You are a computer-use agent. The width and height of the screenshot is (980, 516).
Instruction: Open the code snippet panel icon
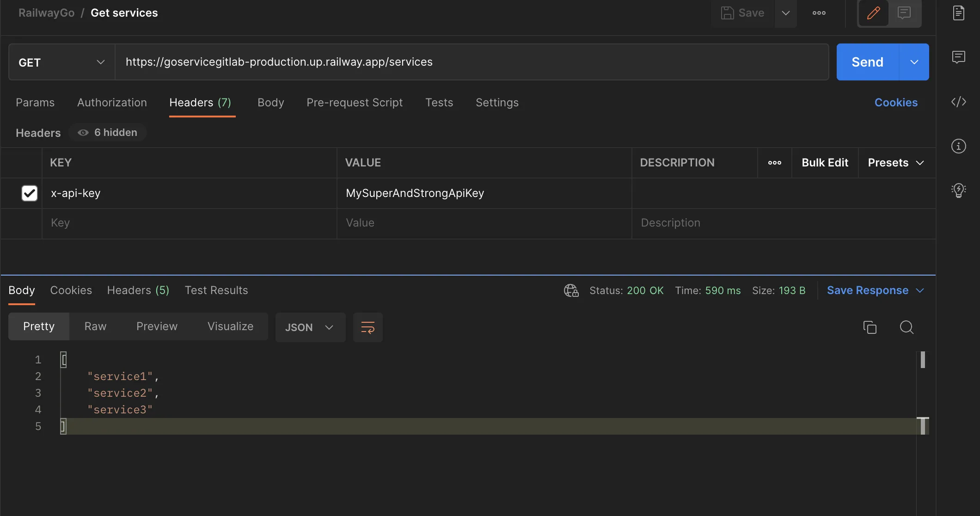tap(958, 102)
